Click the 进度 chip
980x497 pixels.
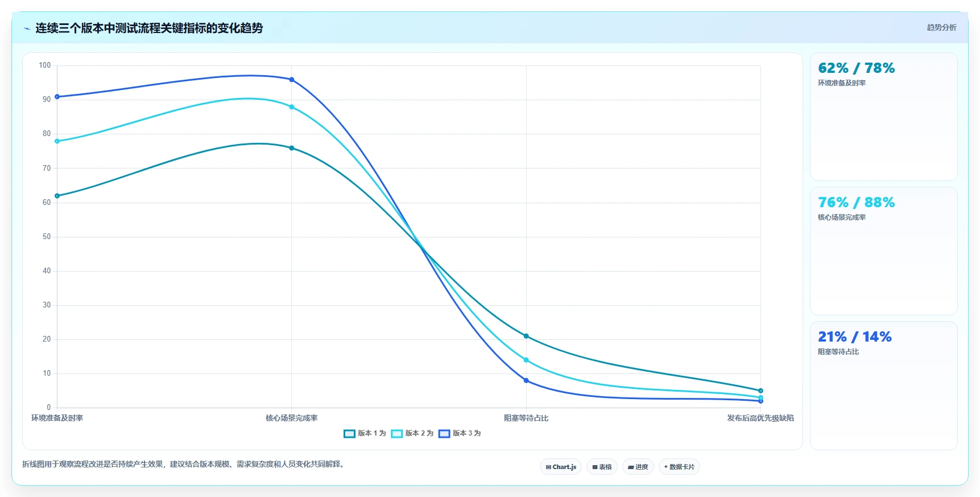click(638, 467)
